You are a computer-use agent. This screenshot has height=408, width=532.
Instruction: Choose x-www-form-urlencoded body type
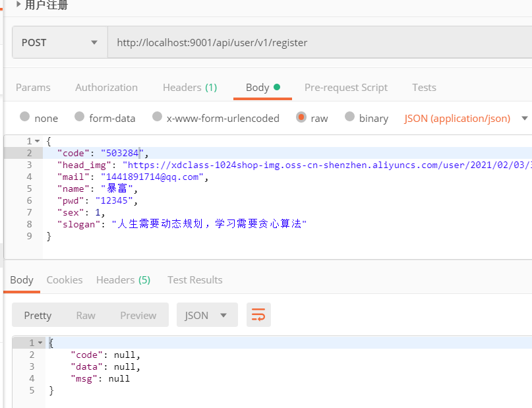(157, 117)
